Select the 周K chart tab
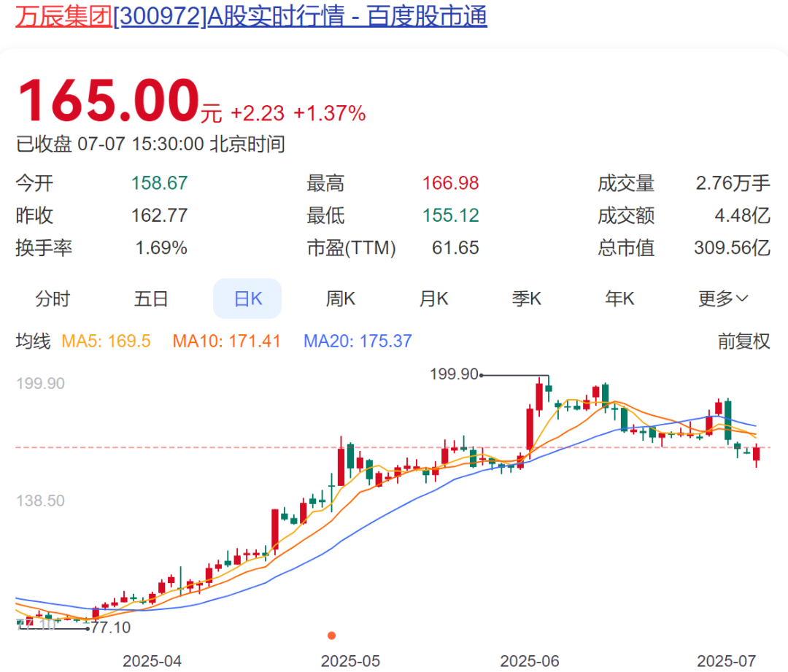This screenshot has width=788, height=672. coord(340,298)
